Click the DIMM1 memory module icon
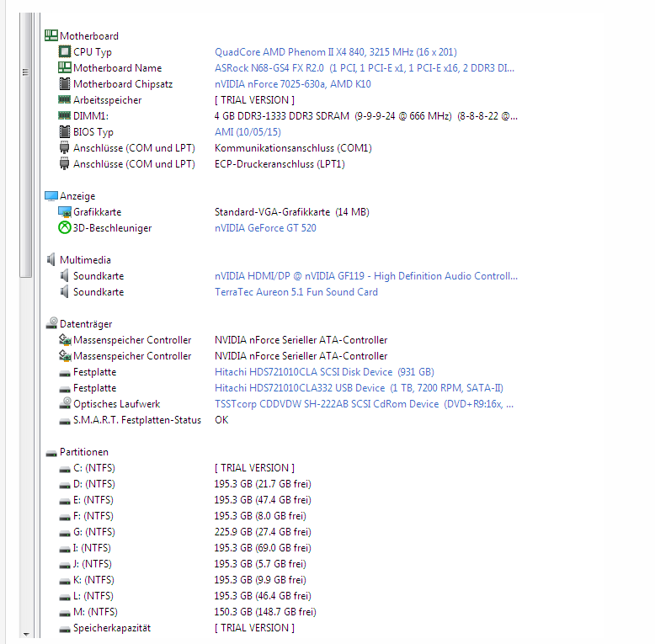Image resolution: width=655 pixels, height=644 pixels. pyautogui.click(x=64, y=115)
